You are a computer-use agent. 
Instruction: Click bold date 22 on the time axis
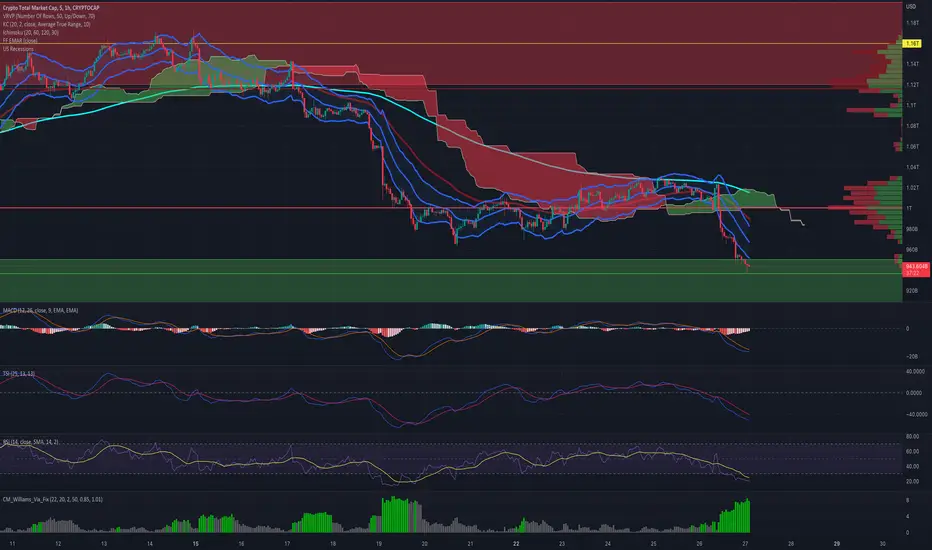click(516, 543)
